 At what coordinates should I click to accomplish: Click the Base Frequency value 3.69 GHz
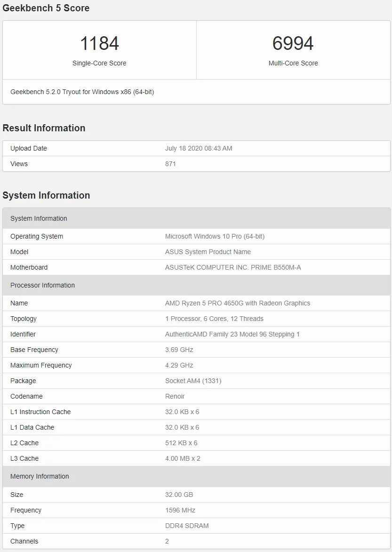(x=179, y=350)
